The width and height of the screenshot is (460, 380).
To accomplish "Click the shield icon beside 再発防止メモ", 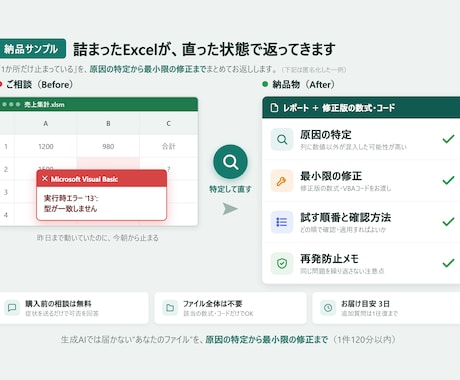I will 282,263.
